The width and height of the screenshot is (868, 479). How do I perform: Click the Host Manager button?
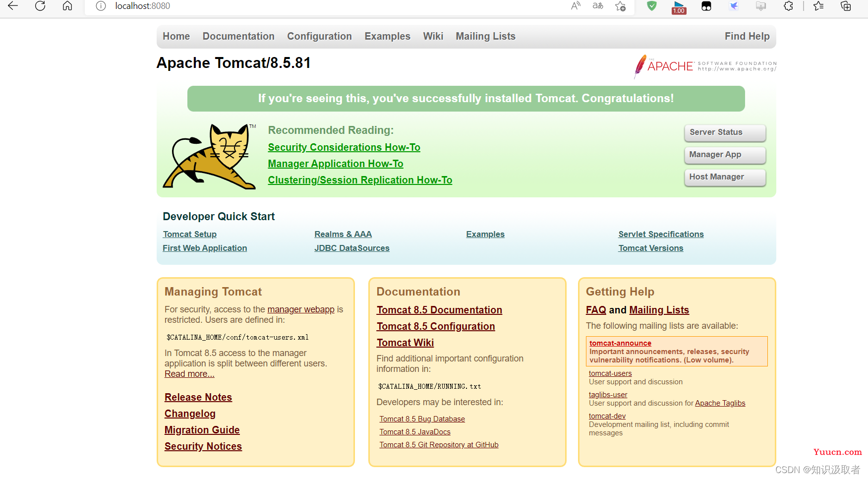pos(725,177)
